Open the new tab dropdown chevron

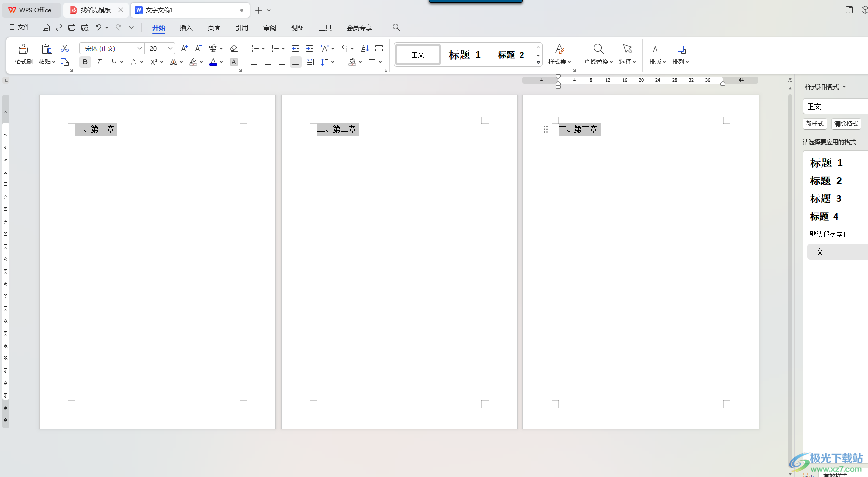[x=269, y=10]
